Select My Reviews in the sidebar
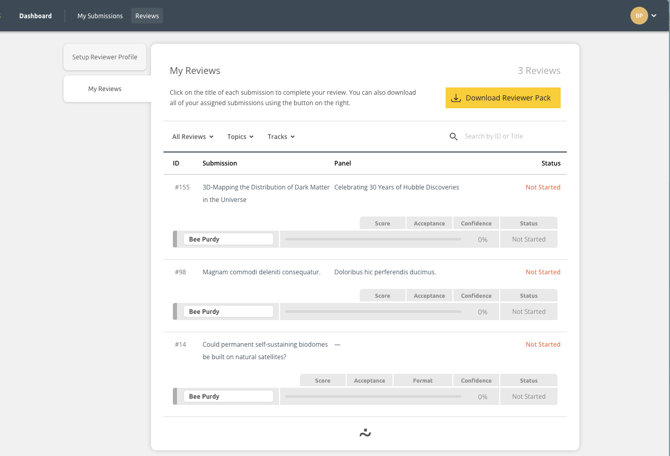The width and height of the screenshot is (670, 456). coord(105,89)
